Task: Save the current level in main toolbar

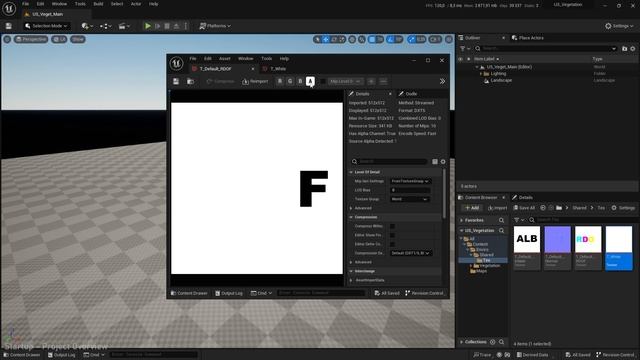Action: pos(9,26)
